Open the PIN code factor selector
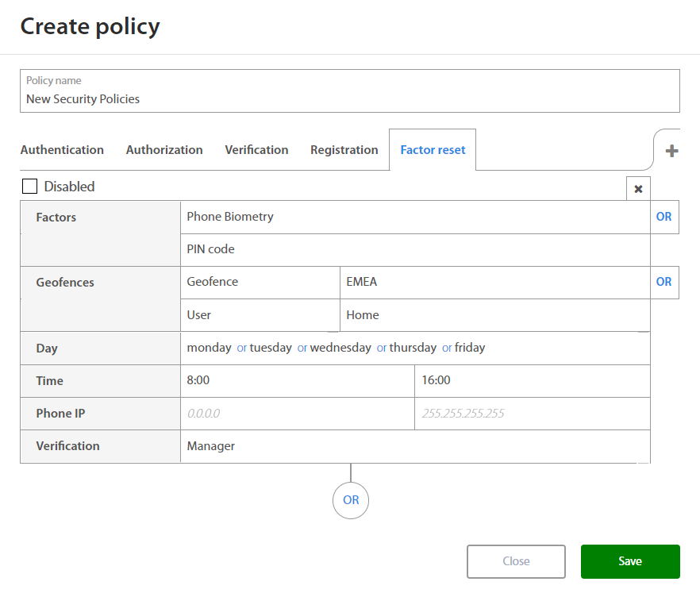The height and width of the screenshot is (597, 700). pyautogui.click(x=414, y=249)
